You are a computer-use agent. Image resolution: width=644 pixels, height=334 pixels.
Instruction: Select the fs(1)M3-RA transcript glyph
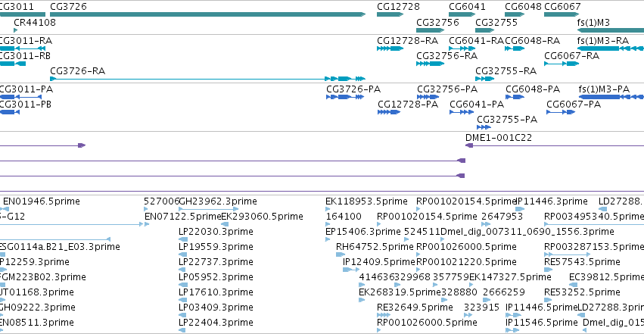point(610,48)
